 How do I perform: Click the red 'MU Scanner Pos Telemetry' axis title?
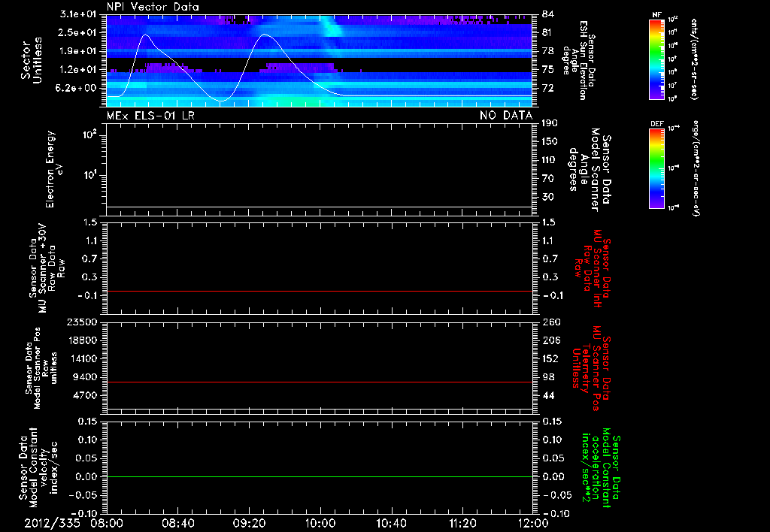pyautogui.click(x=592, y=368)
